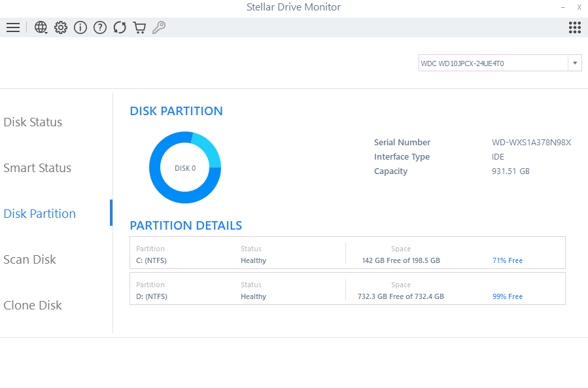Image resolution: width=588 pixels, height=388 pixels.
Task: Open help question mark icon
Action: coord(100,27)
